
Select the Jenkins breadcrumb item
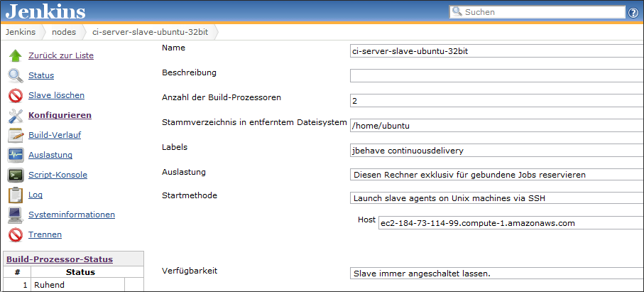click(21, 32)
